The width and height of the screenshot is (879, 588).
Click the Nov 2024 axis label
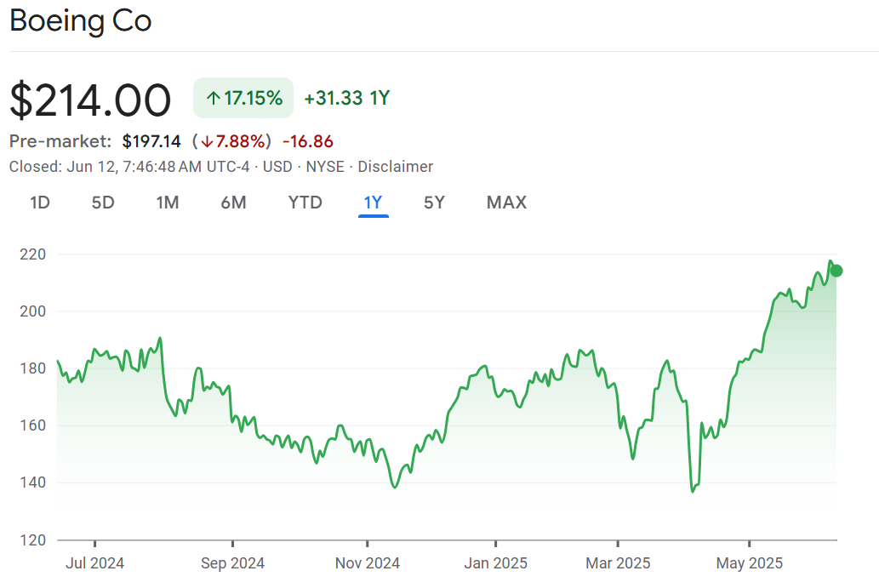click(x=368, y=563)
